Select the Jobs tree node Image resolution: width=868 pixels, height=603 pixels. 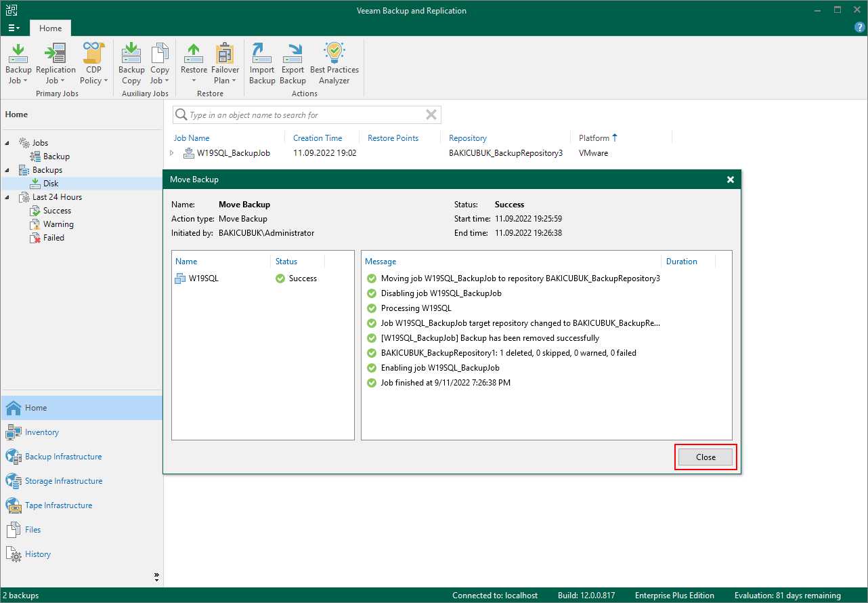(40, 143)
